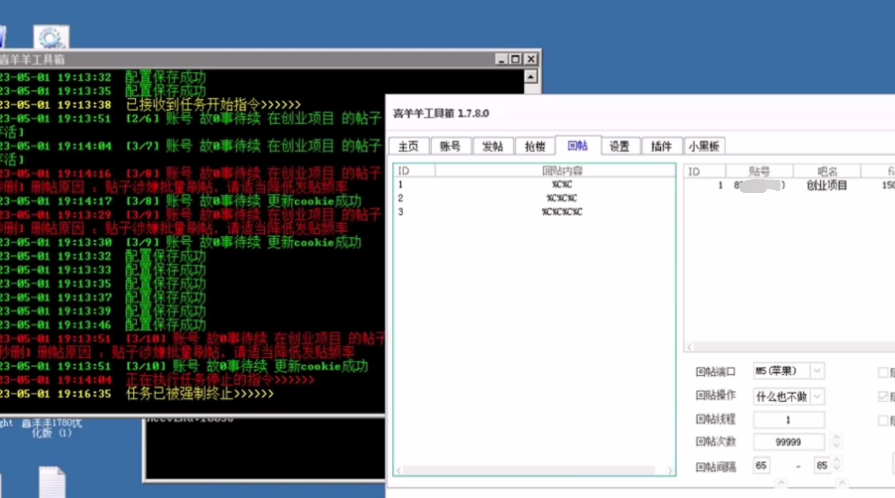
Task: Open the 小黑板 tab
Action: pyautogui.click(x=705, y=146)
